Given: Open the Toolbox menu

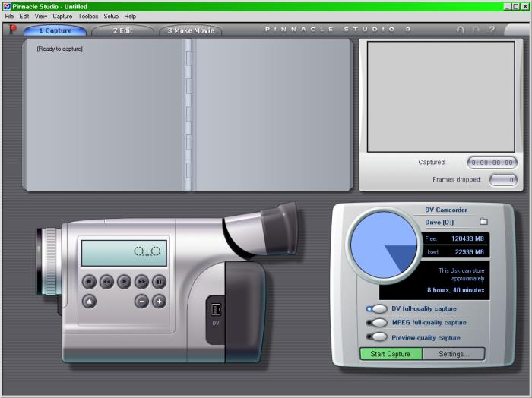Looking at the screenshot, I should [x=88, y=16].
